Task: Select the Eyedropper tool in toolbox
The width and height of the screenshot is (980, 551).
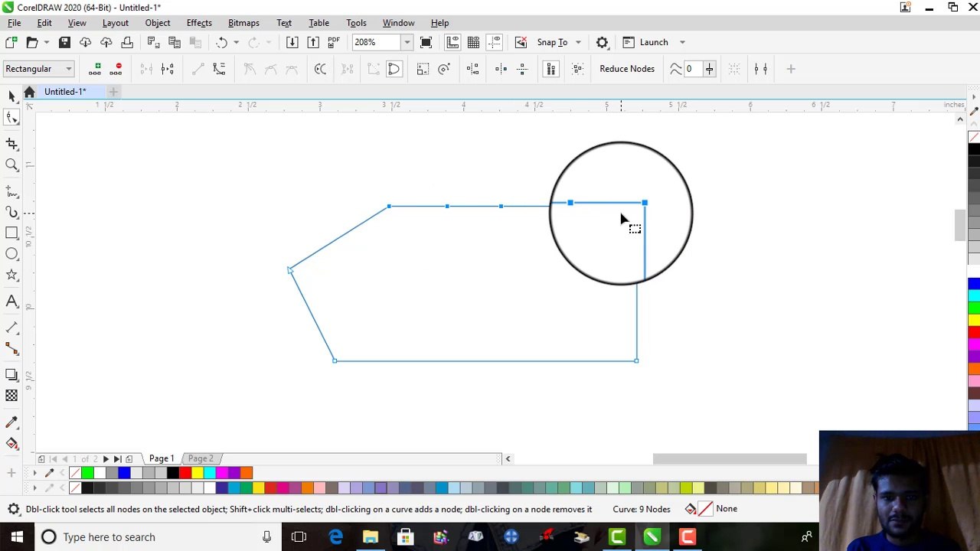Action: click(x=11, y=422)
